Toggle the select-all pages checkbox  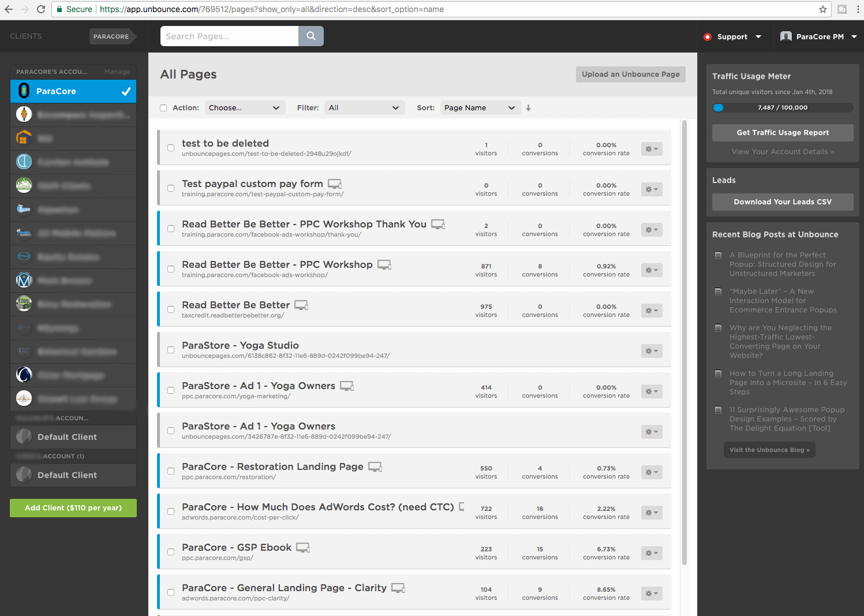tap(163, 108)
